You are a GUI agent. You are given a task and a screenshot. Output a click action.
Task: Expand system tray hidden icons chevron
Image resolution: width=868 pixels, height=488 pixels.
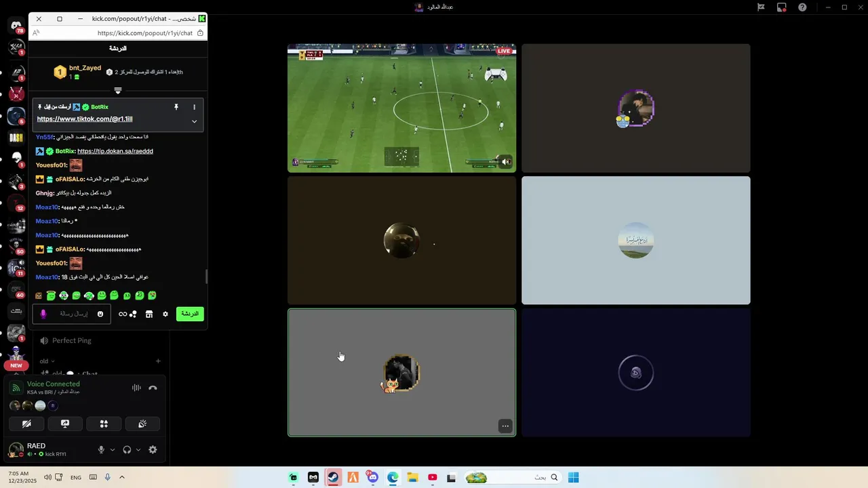click(x=122, y=477)
